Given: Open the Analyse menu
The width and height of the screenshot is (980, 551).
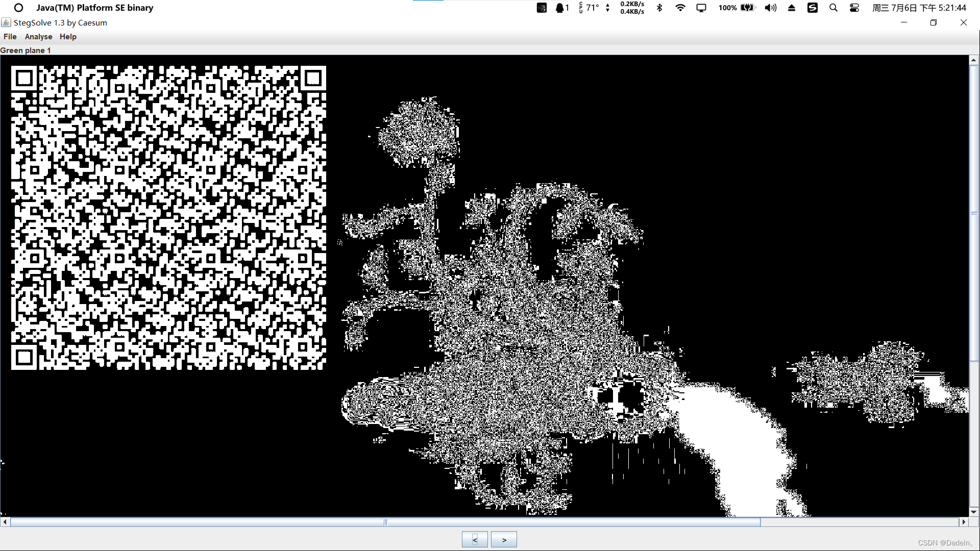Looking at the screenshot, I should (x=38, y=37).
